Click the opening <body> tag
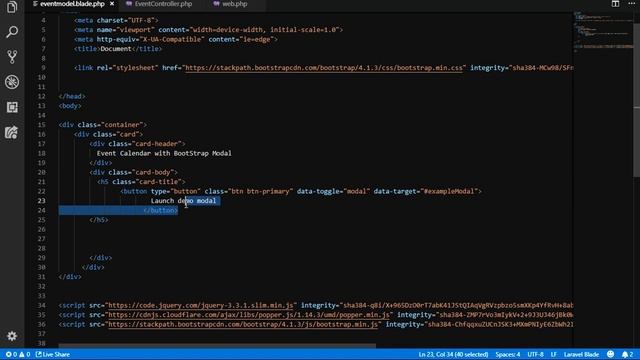 coord(70,106)
